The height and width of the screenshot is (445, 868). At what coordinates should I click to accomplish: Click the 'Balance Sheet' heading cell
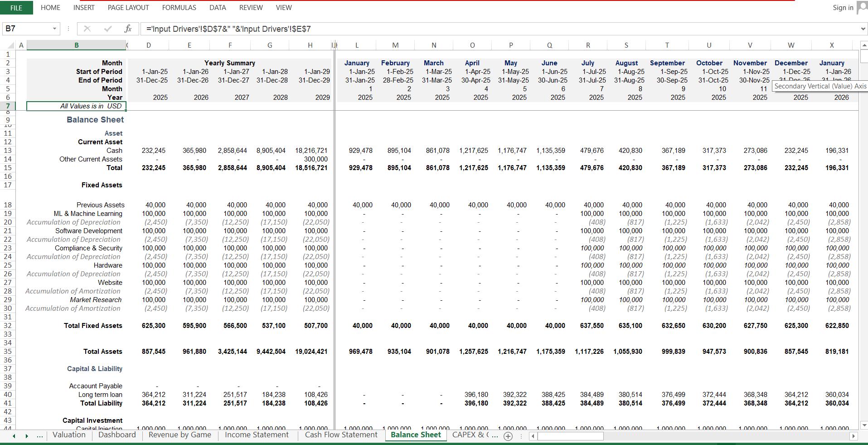95,120
